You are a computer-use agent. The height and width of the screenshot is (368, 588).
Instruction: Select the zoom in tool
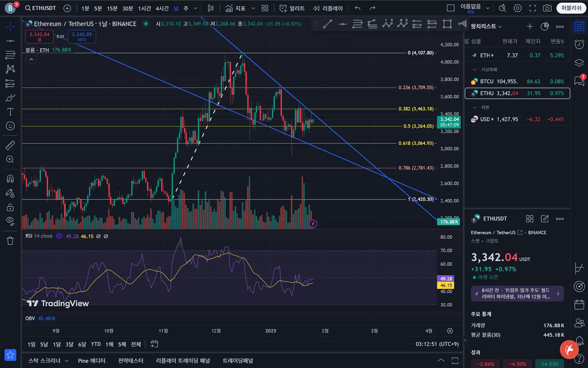10,159
